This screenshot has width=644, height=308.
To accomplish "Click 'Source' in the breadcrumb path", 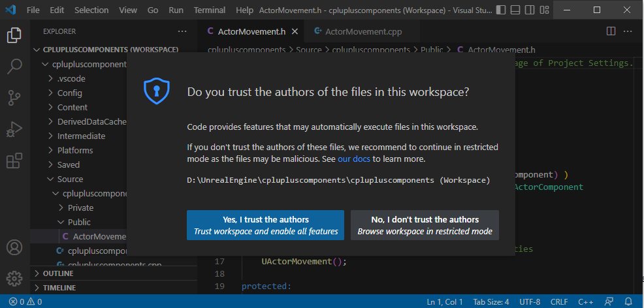I will click(308, 50).
